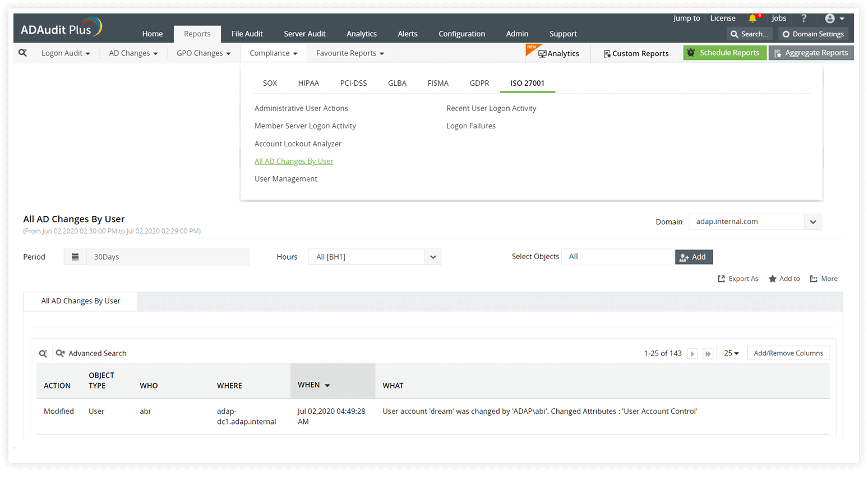Open Aggregate Reports
This screenshot has width=868, height=489.
coord(811,52)
